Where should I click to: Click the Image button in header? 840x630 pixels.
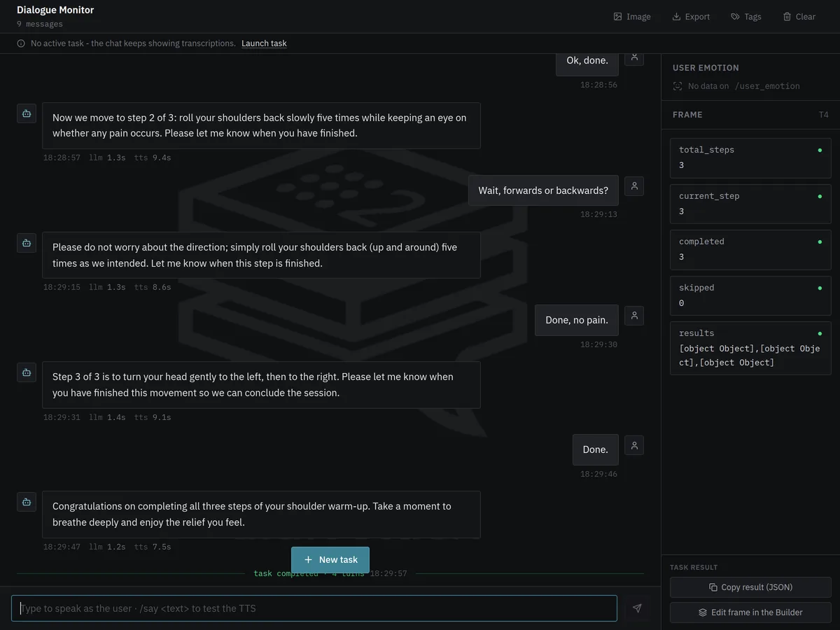632,17
